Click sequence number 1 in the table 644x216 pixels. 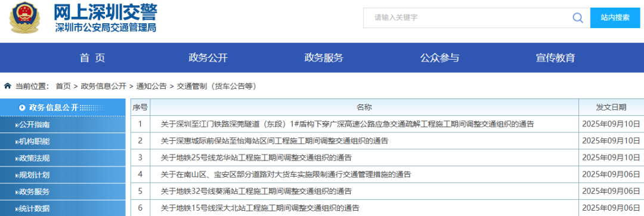point(140,124)
